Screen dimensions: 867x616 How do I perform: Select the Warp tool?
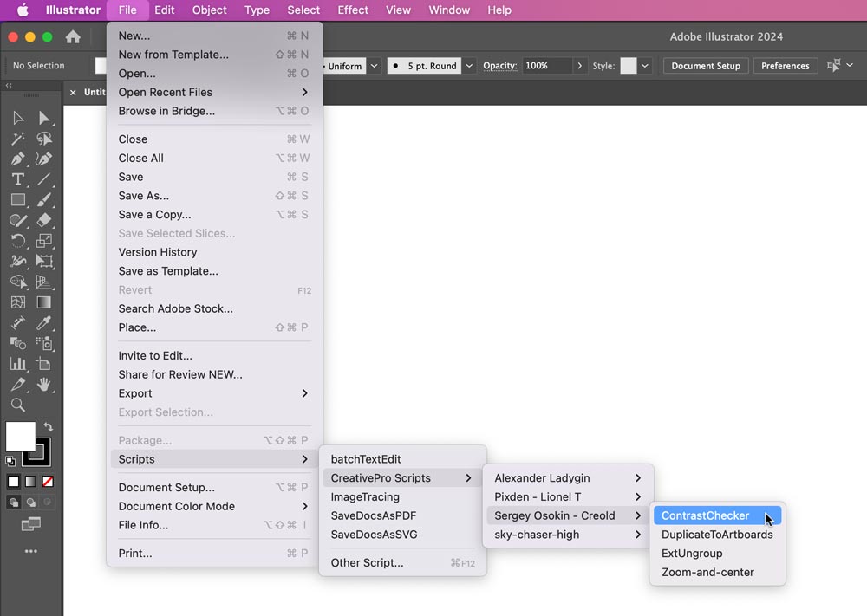pyautogui.click(x=17, y=262)
